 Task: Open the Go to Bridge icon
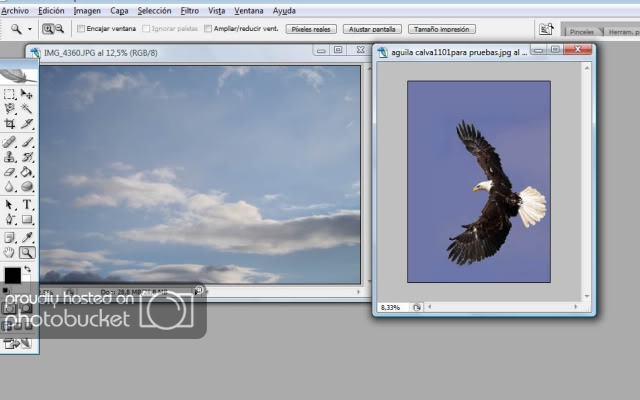tap(546, 30)
